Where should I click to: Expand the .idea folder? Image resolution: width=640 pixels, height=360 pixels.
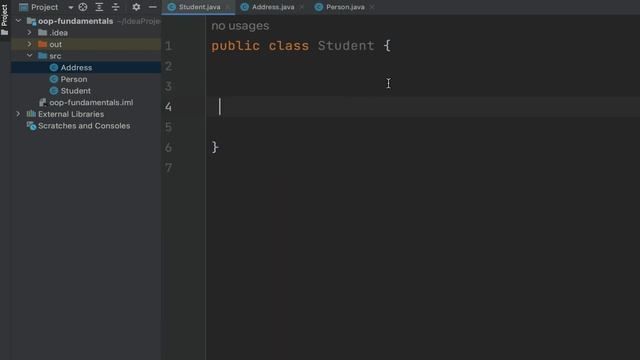[29, 32]
